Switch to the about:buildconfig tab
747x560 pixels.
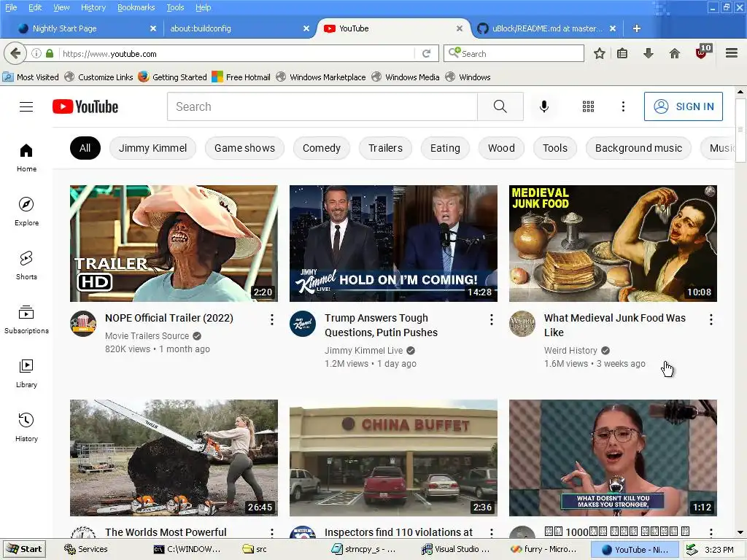tap(239, 28)
